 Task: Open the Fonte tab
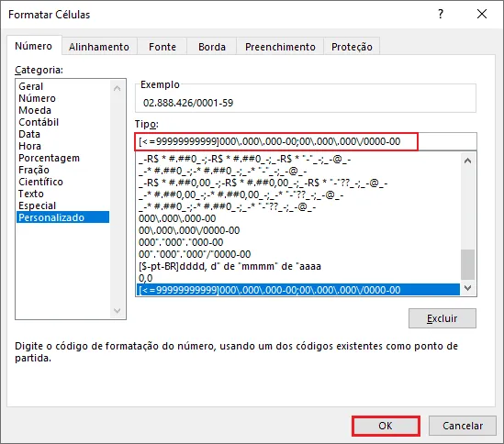162,47
